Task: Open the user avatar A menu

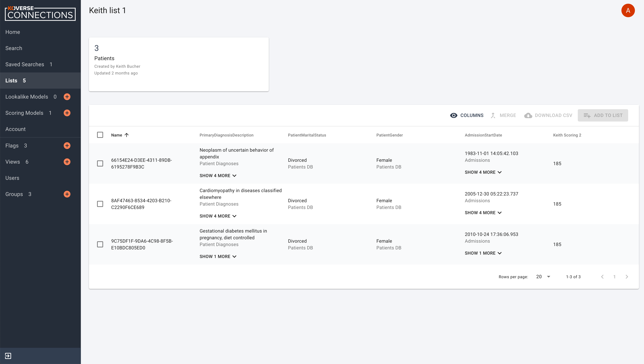Action: coord(628,10)
